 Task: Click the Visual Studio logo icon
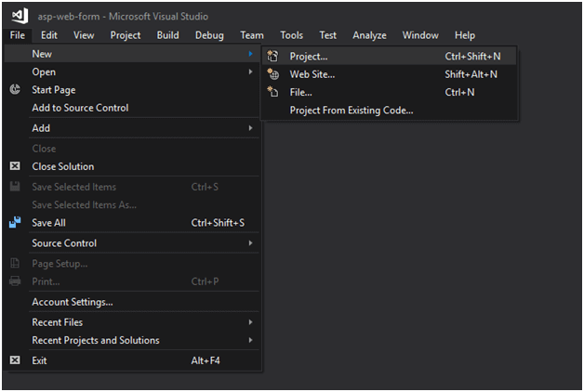coord(19,16)
